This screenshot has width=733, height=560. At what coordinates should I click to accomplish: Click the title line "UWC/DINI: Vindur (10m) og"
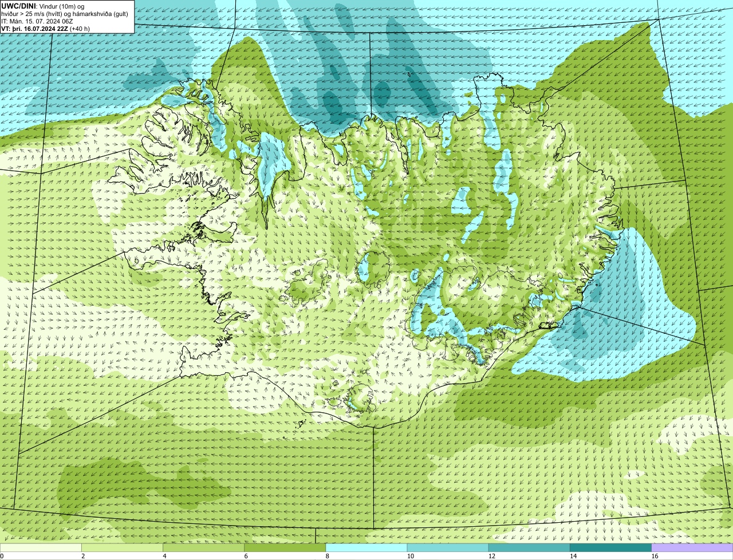[x=43, y=6]
